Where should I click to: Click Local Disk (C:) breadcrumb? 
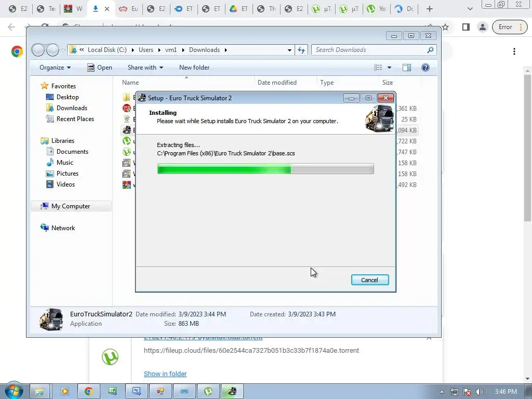pyautogui.click(x=107, y=50)
